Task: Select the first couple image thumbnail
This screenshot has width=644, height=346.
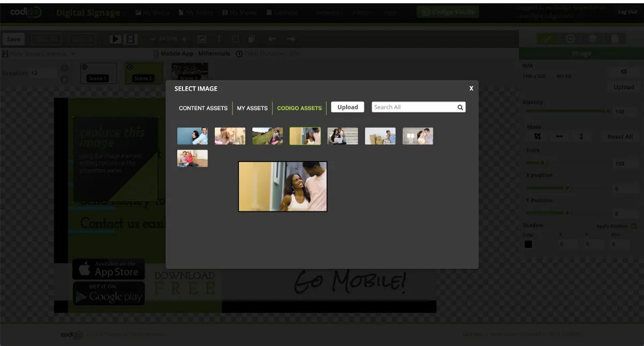Action: tap(192, 136)
